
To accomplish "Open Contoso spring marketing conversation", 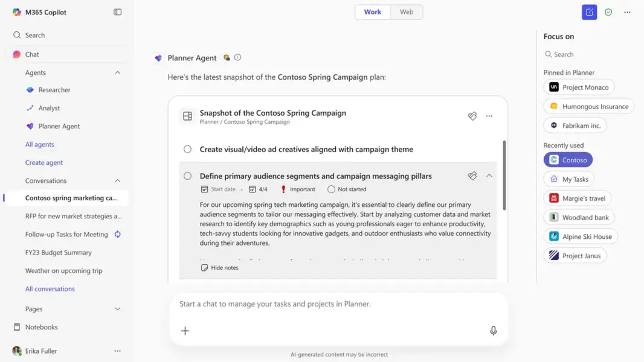I will click(x=71, y=198).
